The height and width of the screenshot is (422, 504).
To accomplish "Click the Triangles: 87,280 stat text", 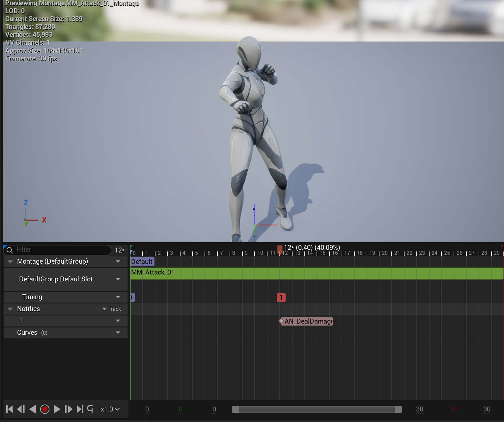I will (x=30, y=27).
